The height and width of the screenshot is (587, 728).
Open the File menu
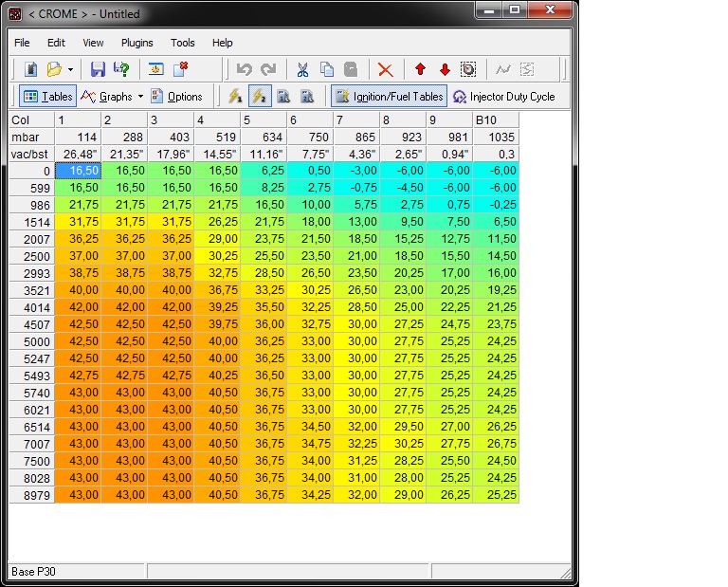click(x=22, y=43)
